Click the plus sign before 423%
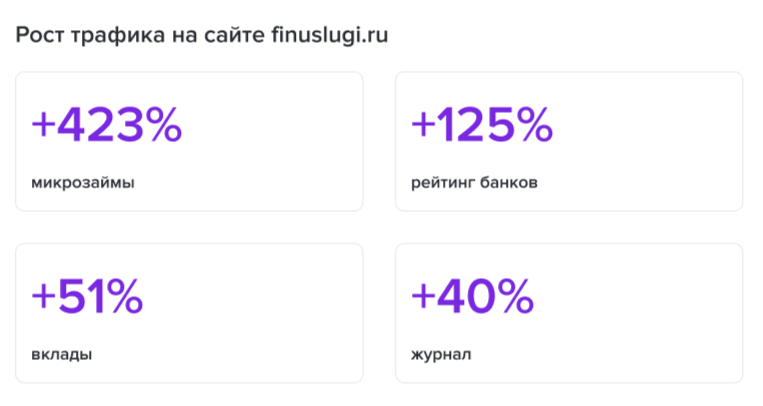 coord(43,125)
